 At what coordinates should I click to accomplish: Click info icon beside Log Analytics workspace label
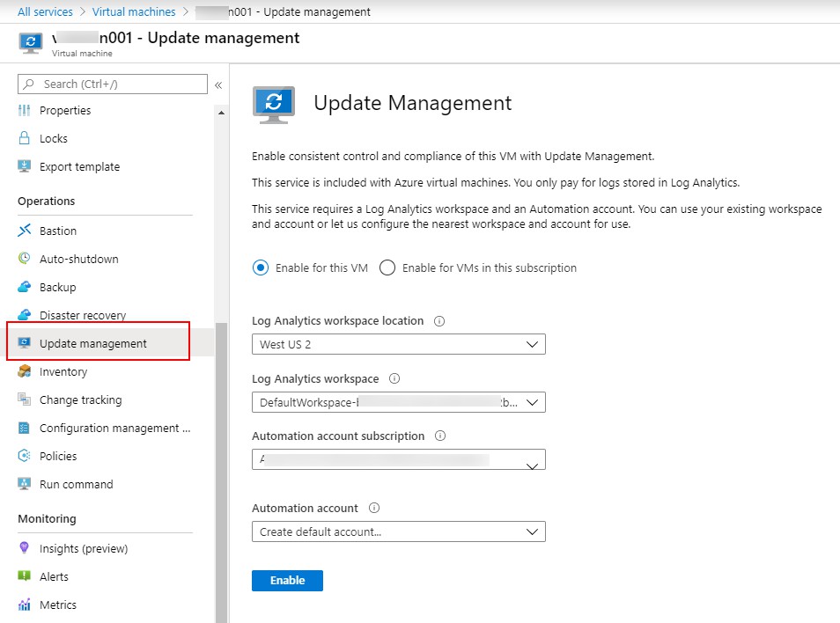(x=394, y=378)
